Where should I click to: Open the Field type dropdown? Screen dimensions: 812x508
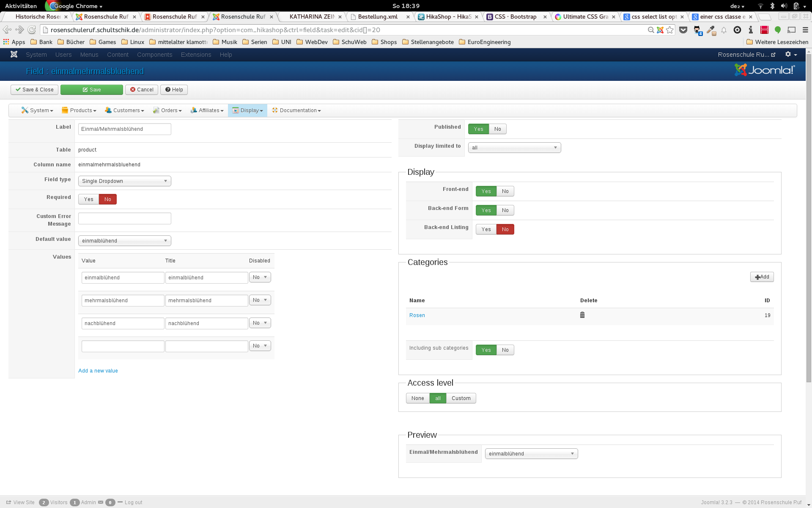(124, 181)
